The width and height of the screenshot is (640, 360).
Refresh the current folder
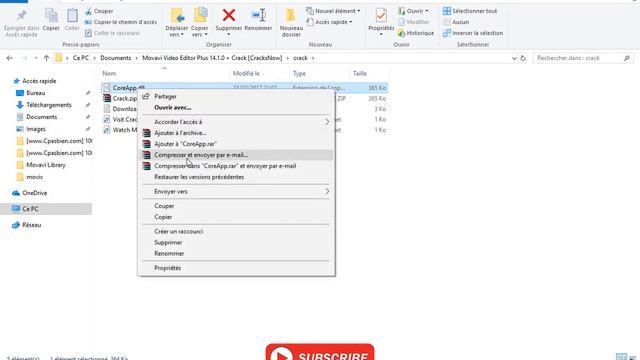(523, 58)
